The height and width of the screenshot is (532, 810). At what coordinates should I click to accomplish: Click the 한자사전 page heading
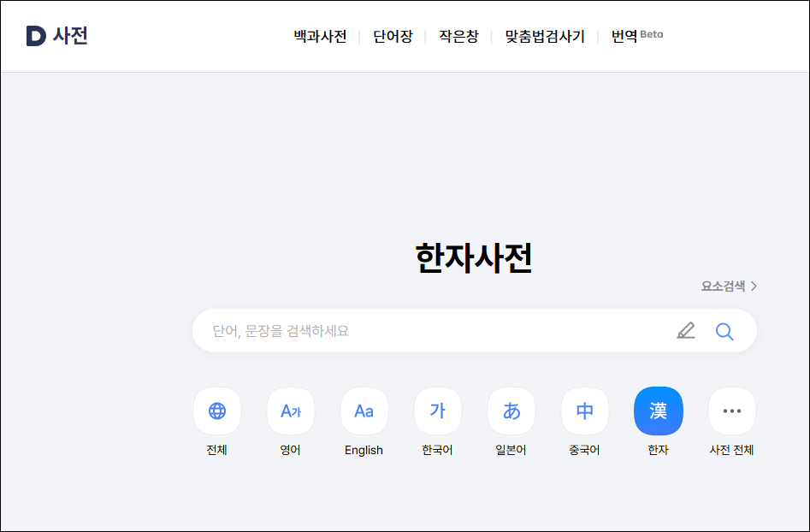tap(474, 257)
